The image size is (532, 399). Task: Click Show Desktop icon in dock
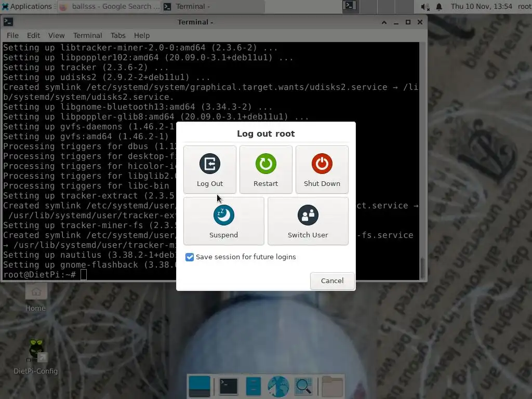pos(199,387)
